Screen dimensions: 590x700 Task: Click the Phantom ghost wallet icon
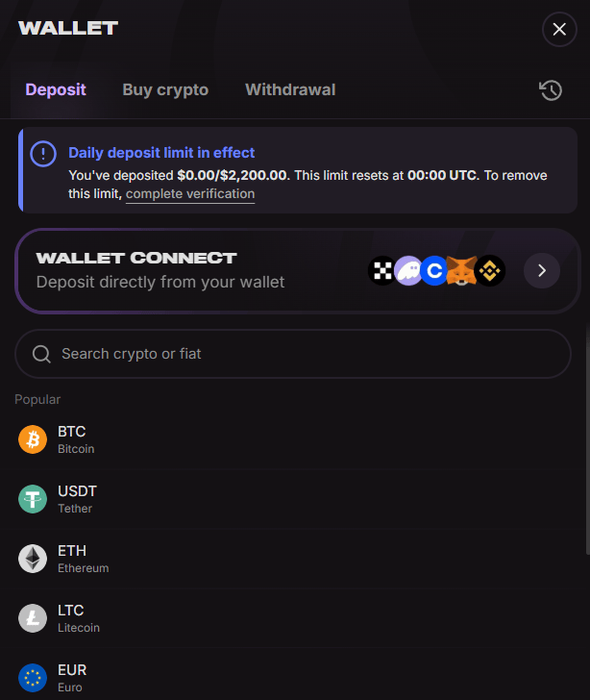(x=409, y=271)
